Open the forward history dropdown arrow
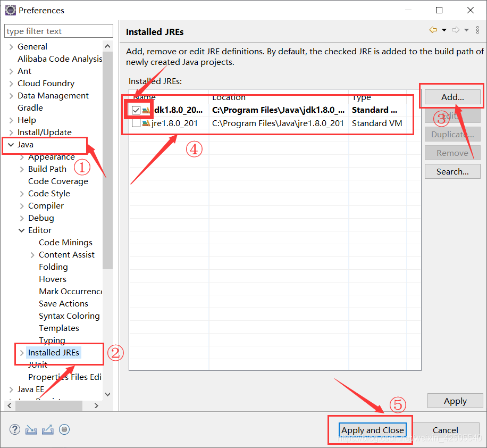487x448 pixels. 466,30
